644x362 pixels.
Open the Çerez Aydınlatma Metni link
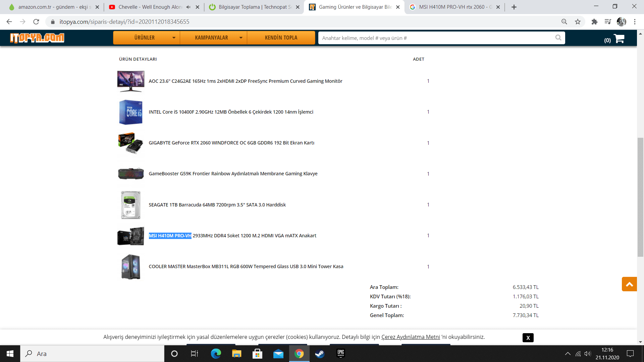[x=411, y=337]
